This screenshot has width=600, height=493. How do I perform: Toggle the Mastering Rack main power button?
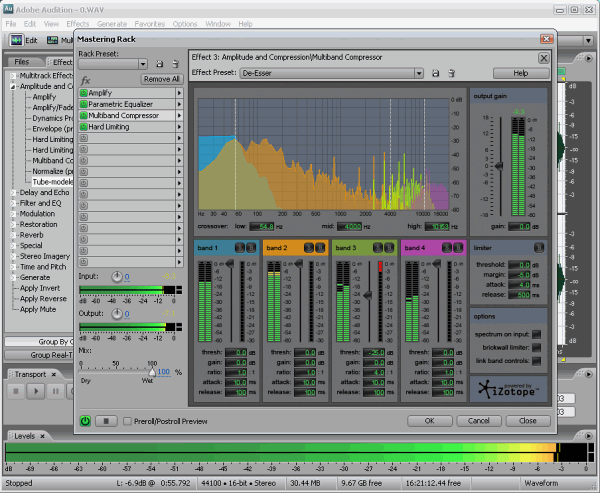[x=85, y=421]
